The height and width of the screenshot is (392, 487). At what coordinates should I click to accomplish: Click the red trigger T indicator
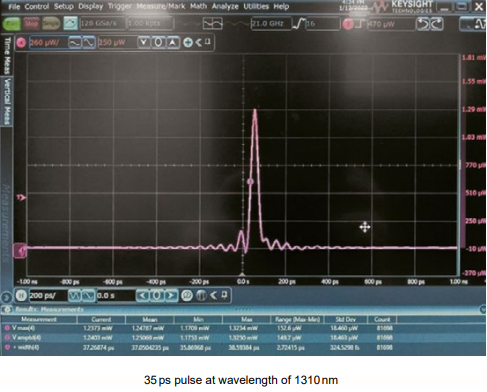(348, 24)
